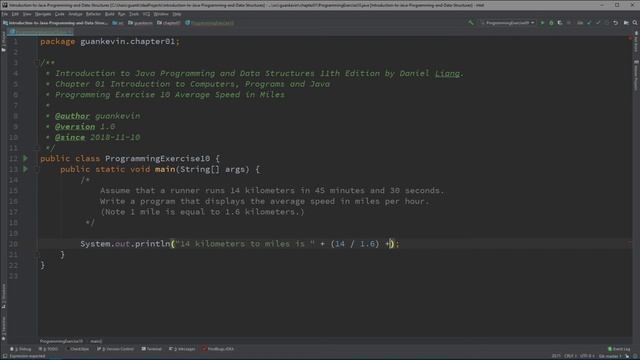Image resolution: width=640 pixels, height=360 pixels.
Task: Click the "Liang" underlined word in Javadoc
Action: (x=447, y=73)
